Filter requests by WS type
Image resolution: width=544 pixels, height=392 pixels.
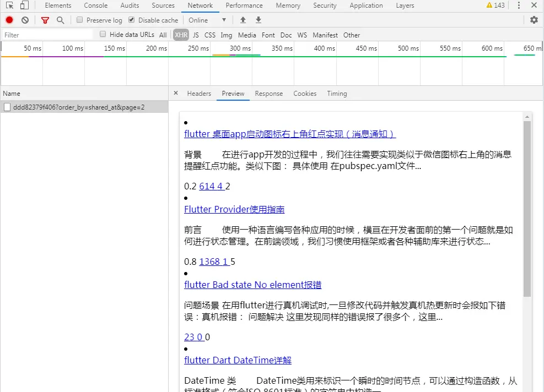tap(302, 35)
